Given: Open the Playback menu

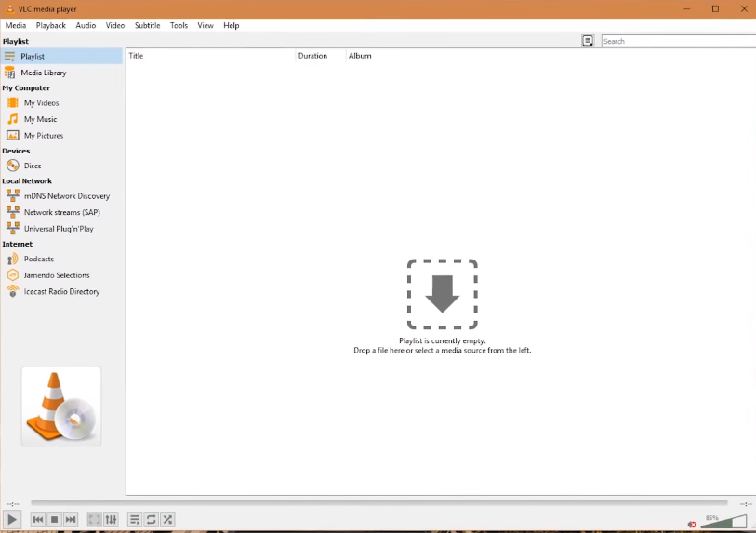Looking at the screenshot, I should click(x=50, y=25).
